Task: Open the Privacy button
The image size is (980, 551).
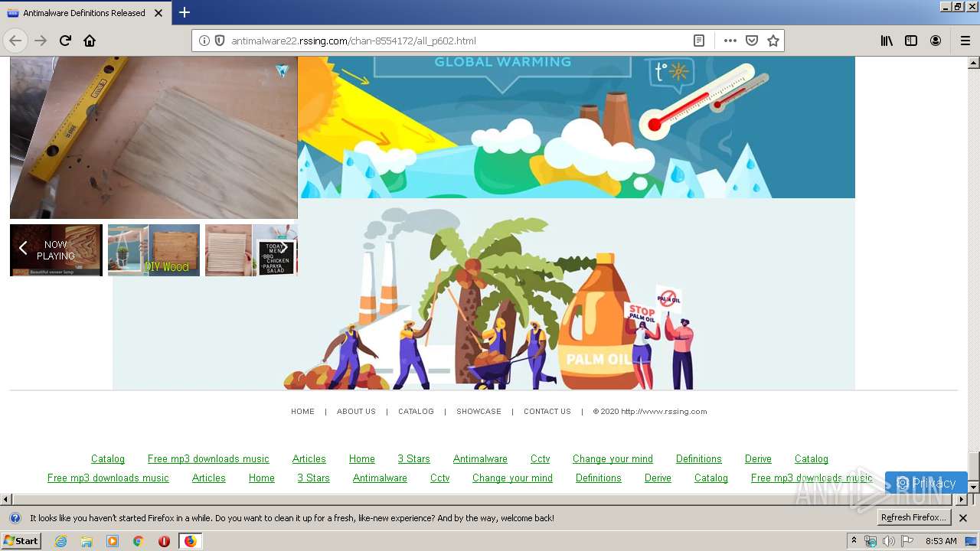Action: tap(926, 483)
